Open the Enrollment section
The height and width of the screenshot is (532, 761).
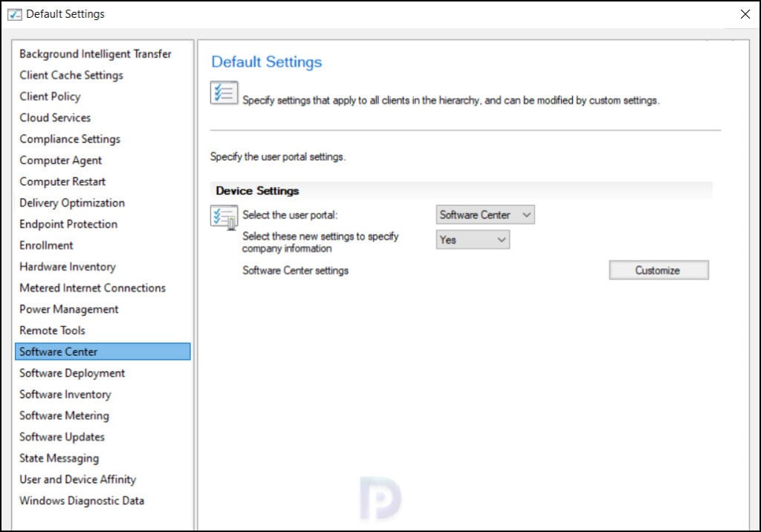46,246
